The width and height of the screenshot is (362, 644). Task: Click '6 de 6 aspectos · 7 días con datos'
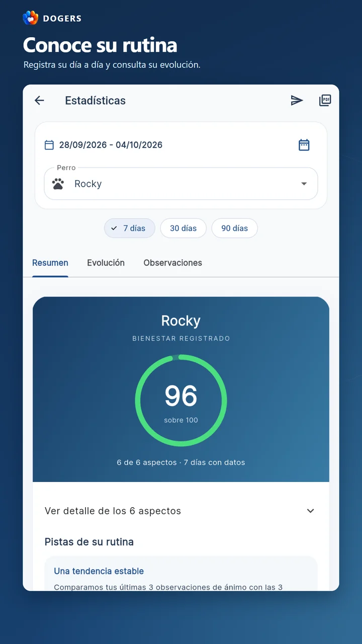click(181, 462)
